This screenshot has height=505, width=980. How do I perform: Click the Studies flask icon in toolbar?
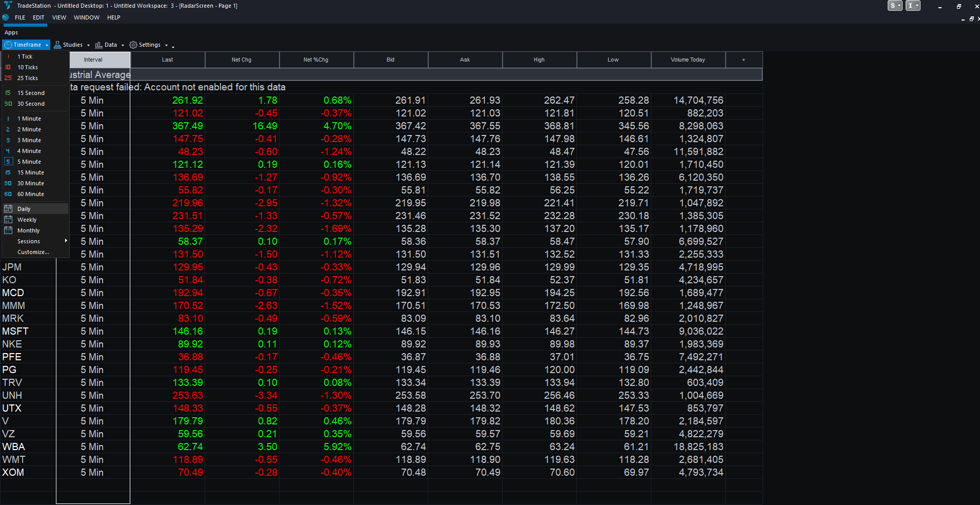57,45
